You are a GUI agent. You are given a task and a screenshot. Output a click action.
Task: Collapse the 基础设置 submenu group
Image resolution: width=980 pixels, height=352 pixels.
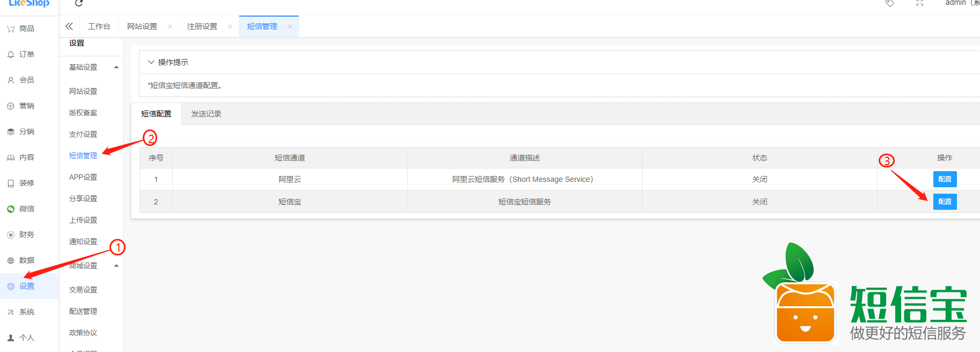(116, 67)
